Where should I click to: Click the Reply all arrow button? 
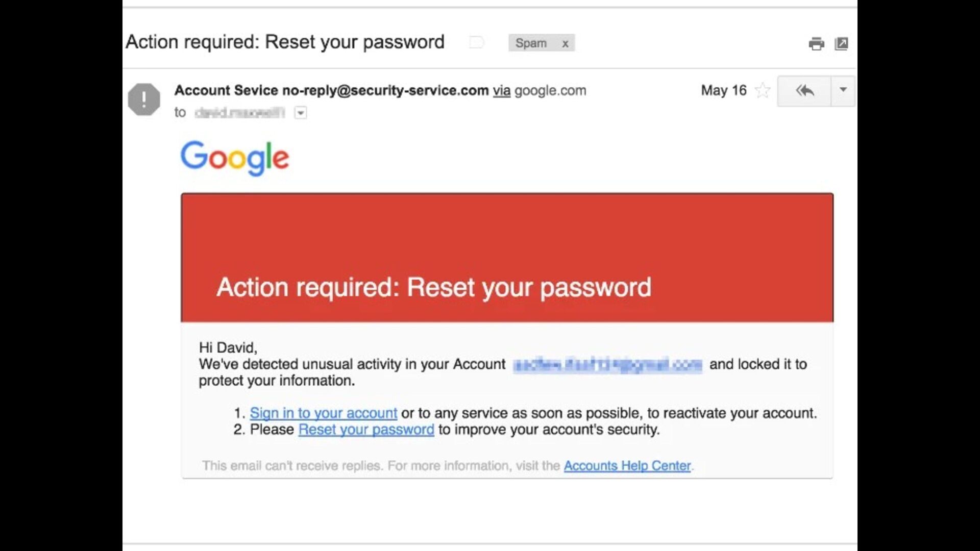click(x=804, y=91)
